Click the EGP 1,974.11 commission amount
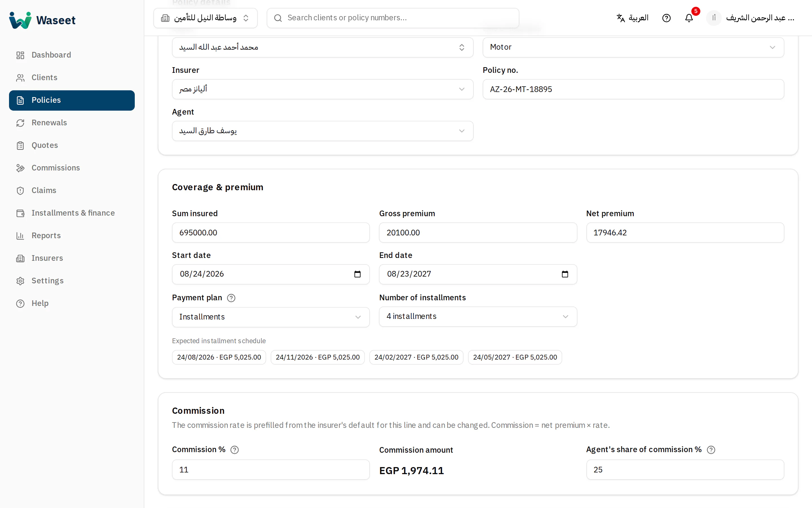 [411, 471]
